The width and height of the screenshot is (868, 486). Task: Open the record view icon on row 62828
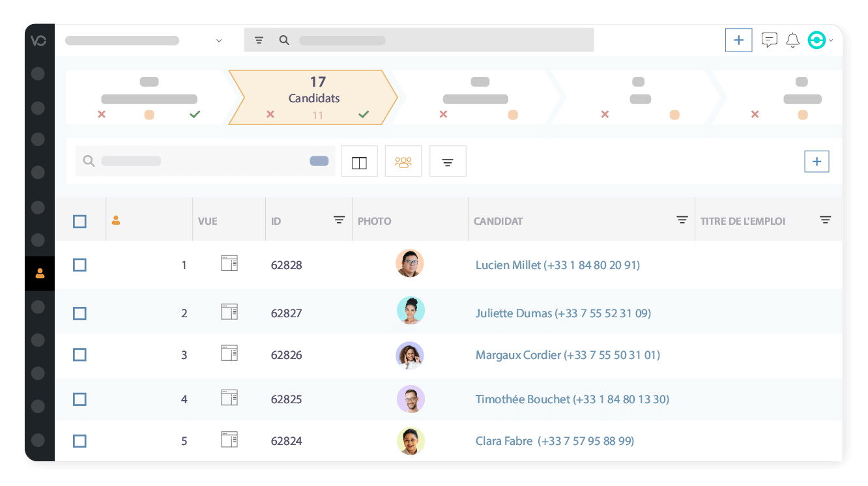click(229, 263)
